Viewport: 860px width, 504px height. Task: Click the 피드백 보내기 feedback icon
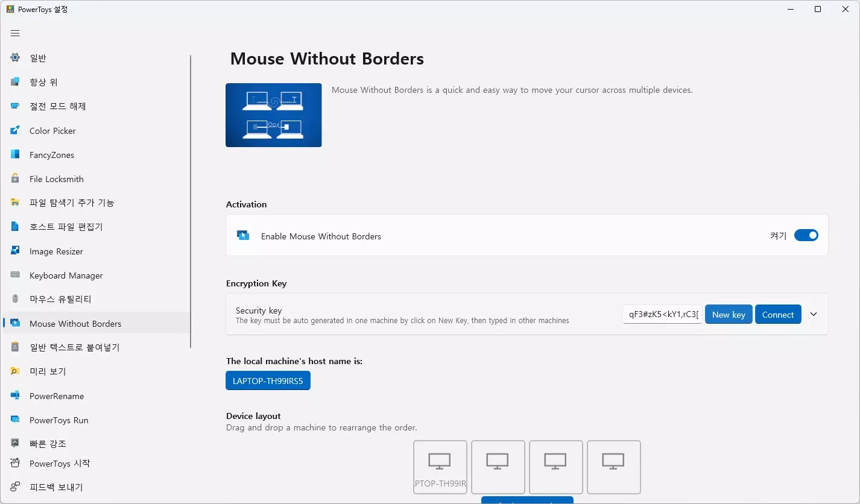(x=15, y=487)
